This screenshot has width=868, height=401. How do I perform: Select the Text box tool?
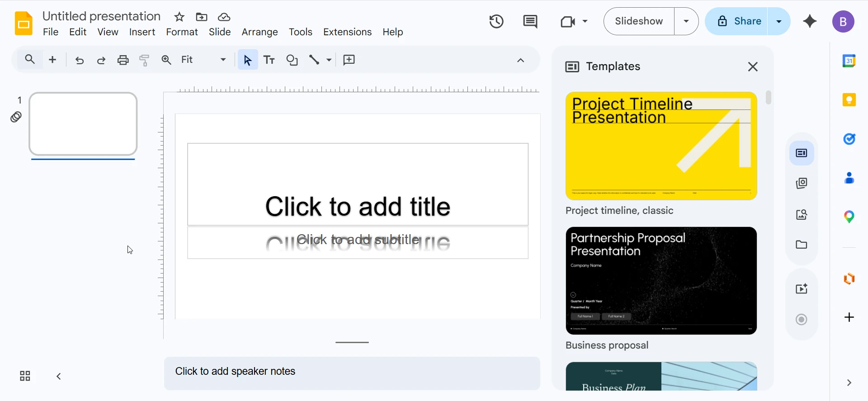click(x=269, y=60)
